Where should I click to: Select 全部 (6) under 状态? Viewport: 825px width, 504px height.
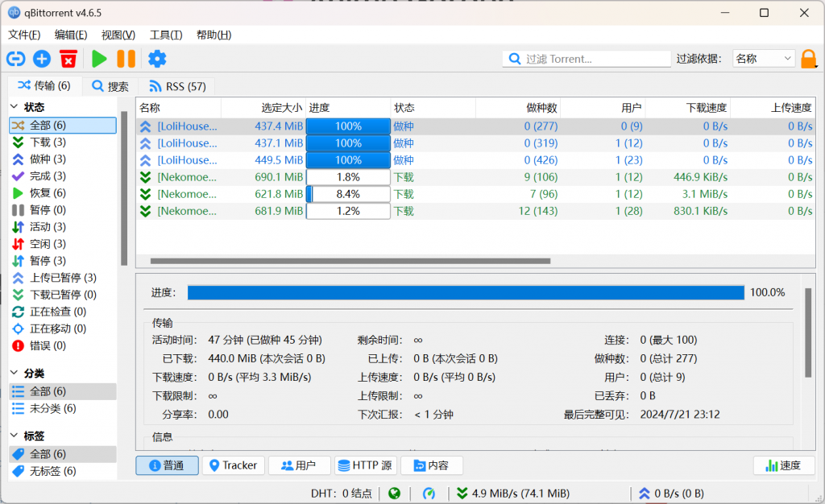[63, 125]
